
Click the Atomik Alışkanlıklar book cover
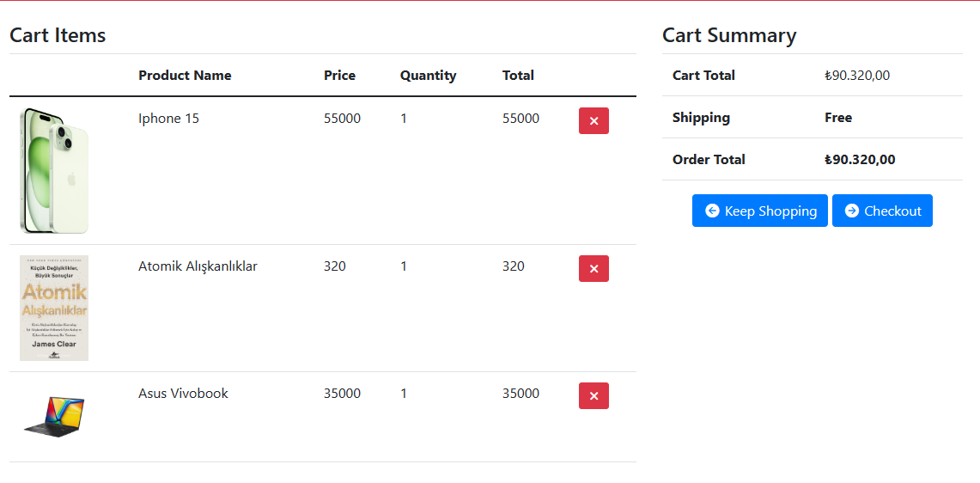coord(54,308)
